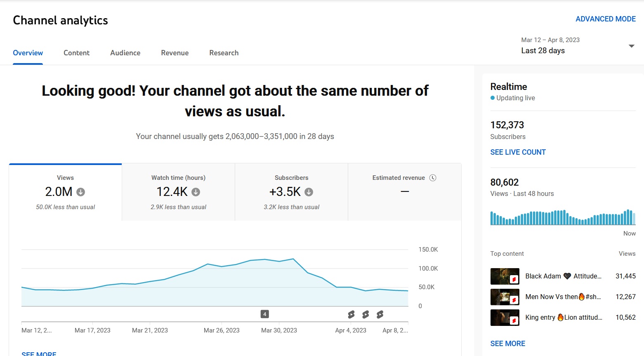644x356 pixels.
Task: Click the down-arrow icon beside +3.5K subscribers
Action: click(309, 192)
